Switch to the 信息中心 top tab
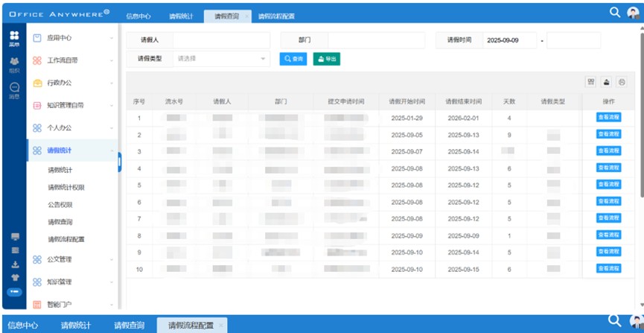The width and height of the screenshot is (644, 333). click(138, 16)
